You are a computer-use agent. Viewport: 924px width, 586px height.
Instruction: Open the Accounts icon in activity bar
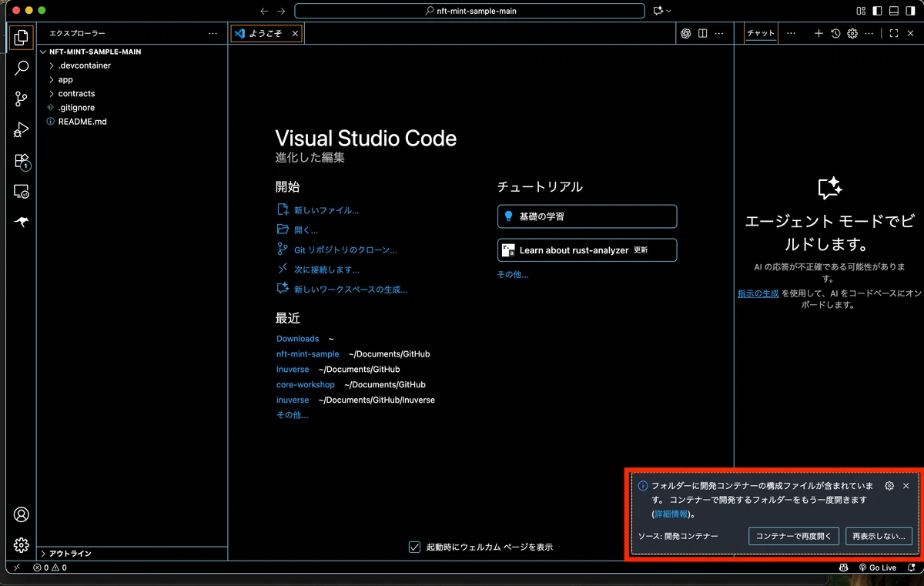point(22,514)
